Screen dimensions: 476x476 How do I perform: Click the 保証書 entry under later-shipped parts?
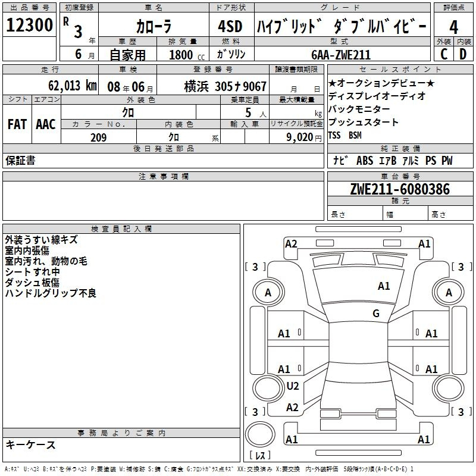pos(20,161)
